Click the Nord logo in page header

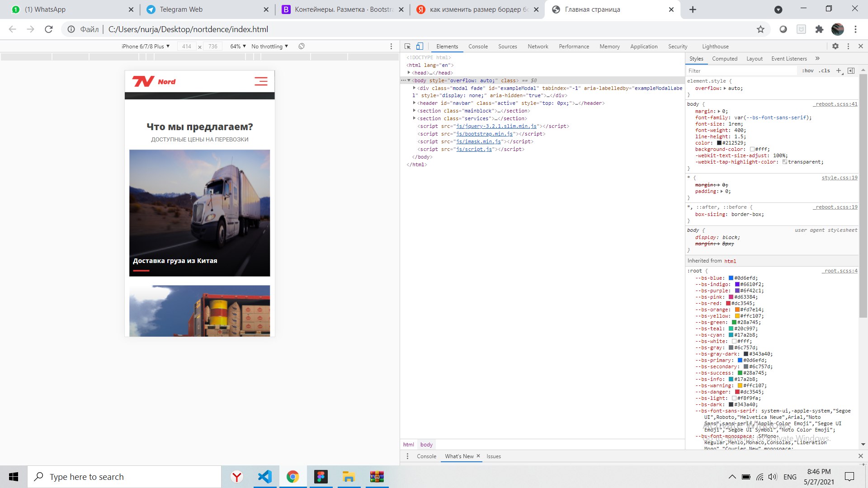click(154, 81)
